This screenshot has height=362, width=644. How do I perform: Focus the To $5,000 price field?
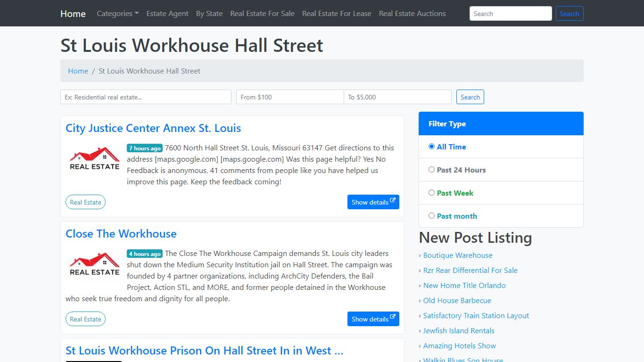pyautogui.click(x=397, y=97)
